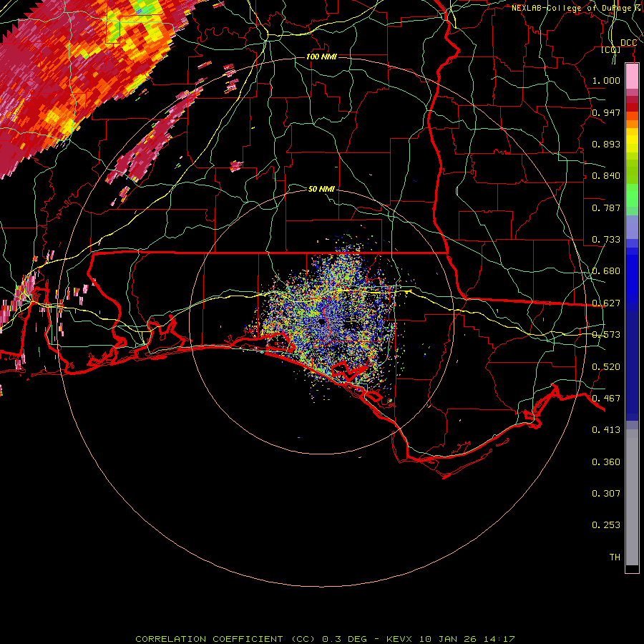Click the 1.000 scale value
Image resolution: width=644 pixels, height=644 pixels.
606,80
